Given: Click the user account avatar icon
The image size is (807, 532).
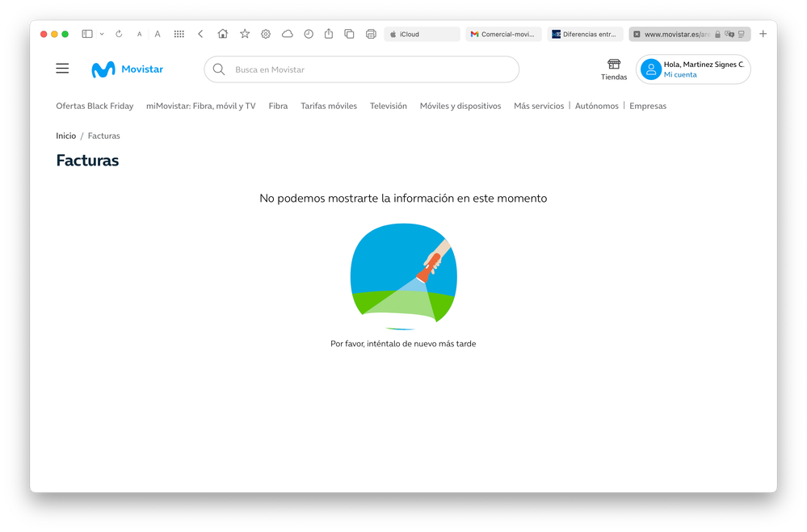Looking at the screenshot, I should click(651, 69).
